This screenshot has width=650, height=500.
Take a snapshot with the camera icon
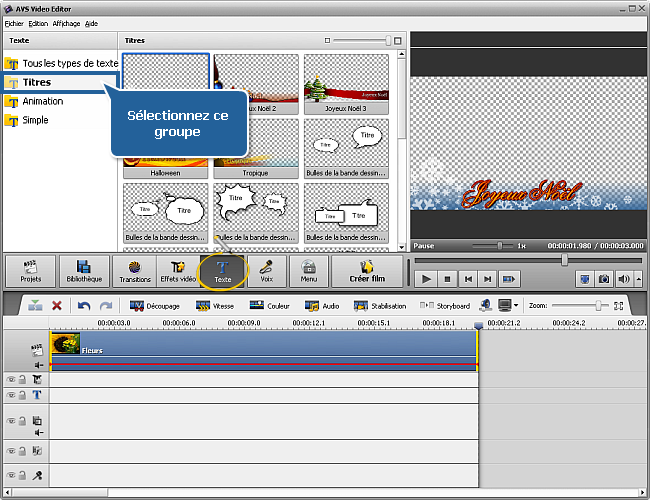(x=604, y=279)
